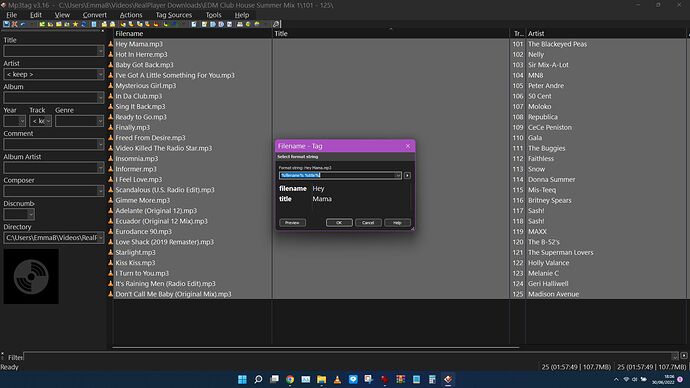The height and width of the screenshot is (388, 690).
Task: Confirm the dialog with OK
Action: 339,223
